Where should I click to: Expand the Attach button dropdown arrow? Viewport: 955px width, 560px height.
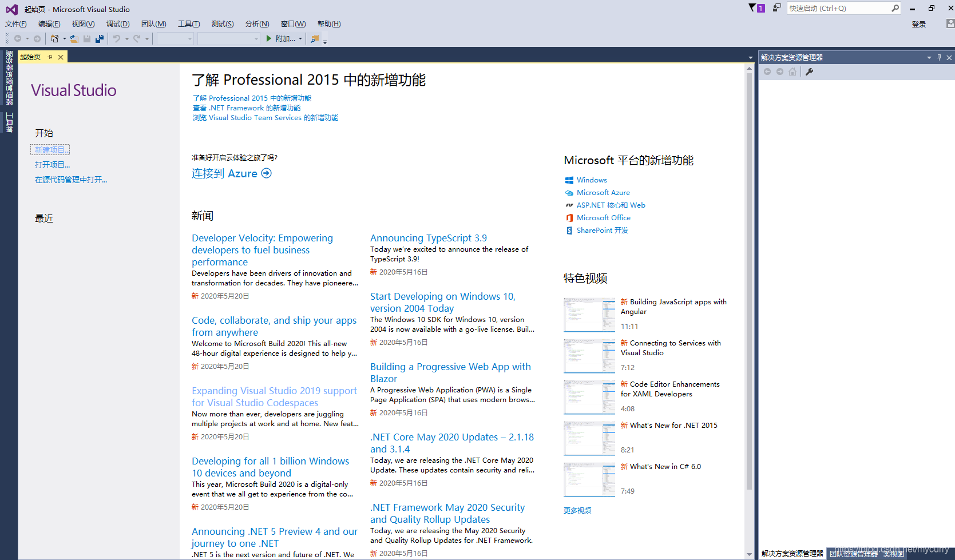coord(300,39)
